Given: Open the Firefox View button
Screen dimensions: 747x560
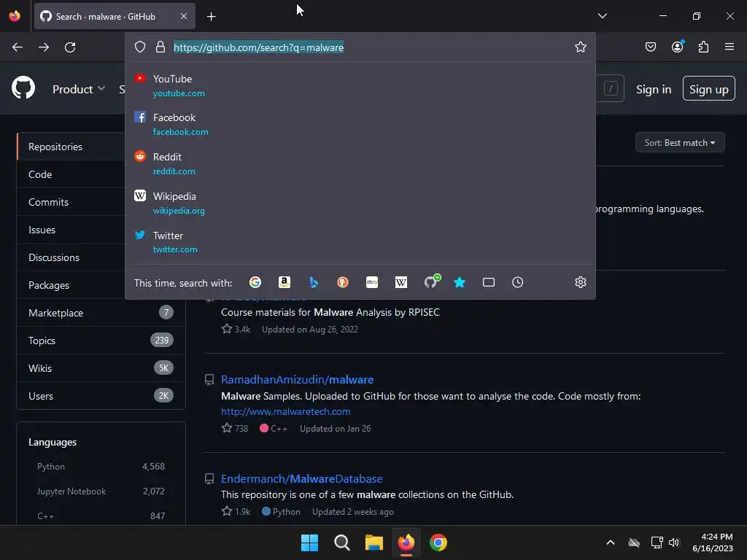Looking at the screenshot, I should tap(15, 16).
